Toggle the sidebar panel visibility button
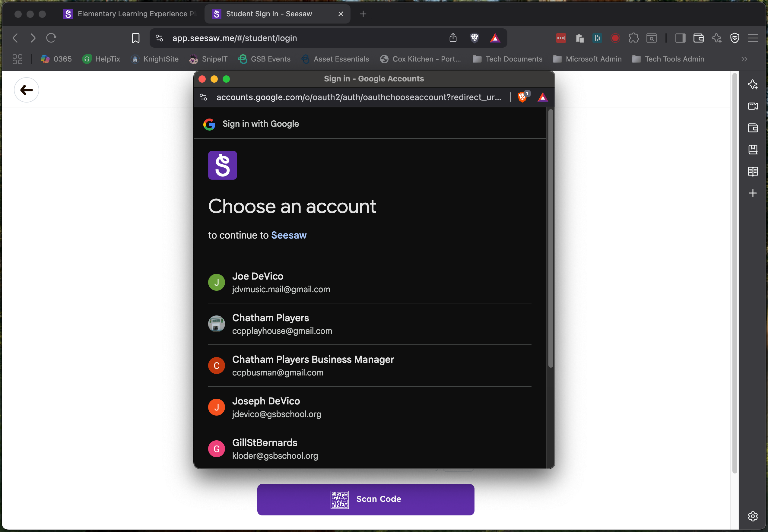The height and width of the screenshot is (532, 768). [x=680, y=38]
